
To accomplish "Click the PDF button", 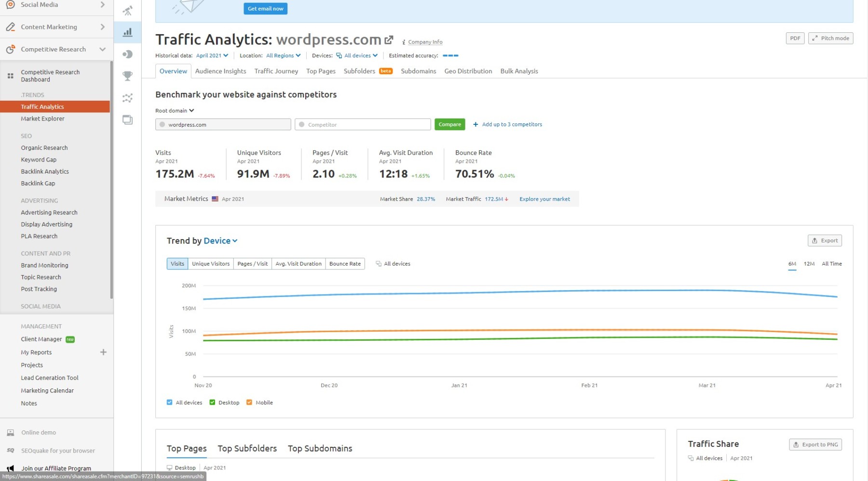I will pos(795,38).
